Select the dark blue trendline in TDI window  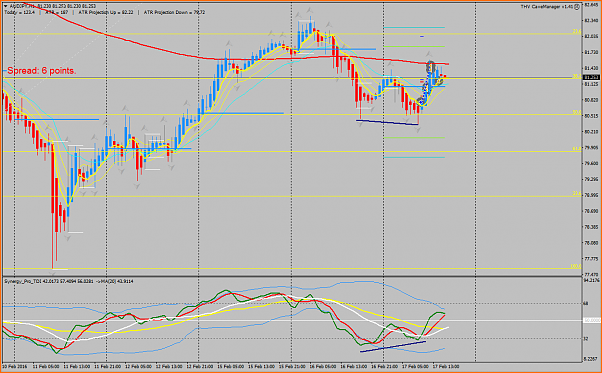click(x=393, y=346)
